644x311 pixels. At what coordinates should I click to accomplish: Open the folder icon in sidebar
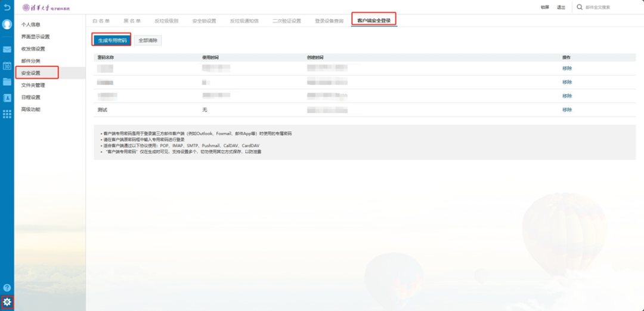tap(7, 82)
